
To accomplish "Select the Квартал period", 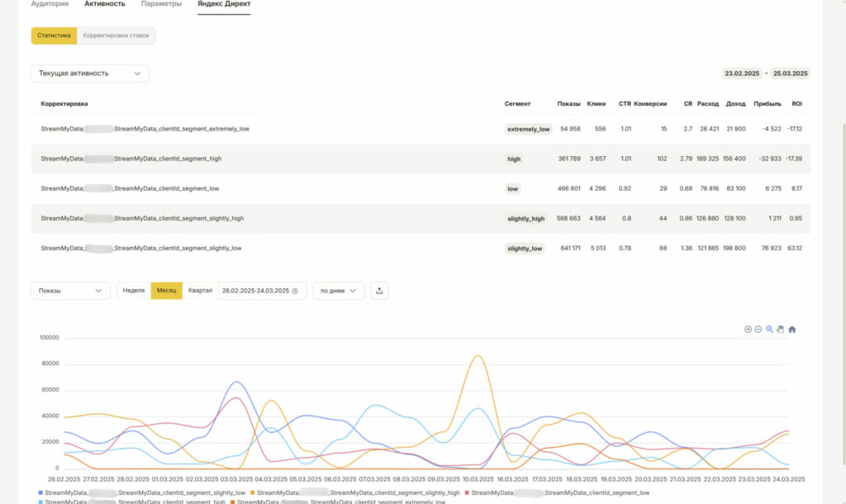I will tap(200, 291).
